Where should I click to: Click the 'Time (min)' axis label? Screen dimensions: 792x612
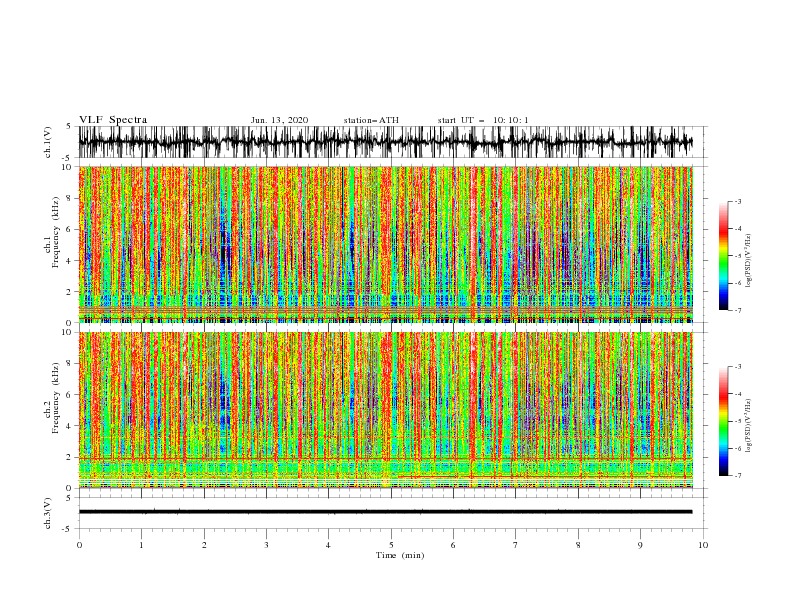pyautogui.click(x=400, y=555)
